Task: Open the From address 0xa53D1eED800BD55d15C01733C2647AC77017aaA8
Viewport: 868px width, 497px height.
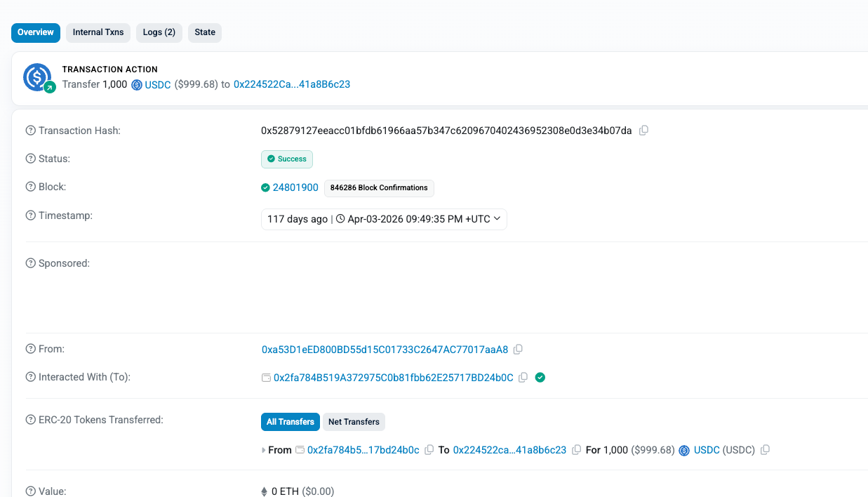Action: [385, 350]
